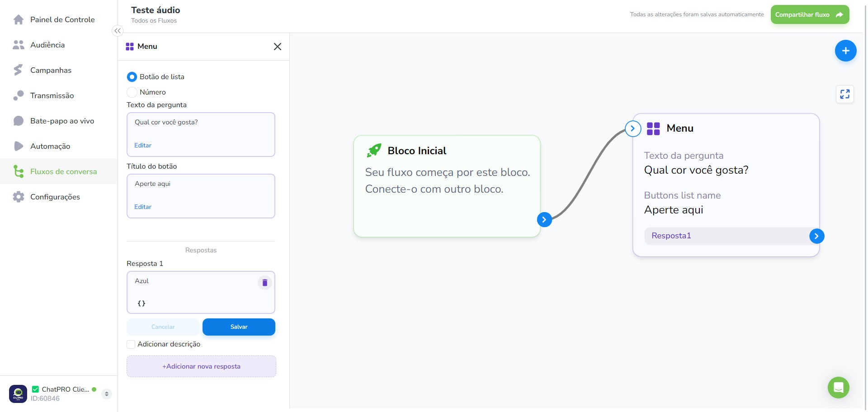Click Editar under Texto da pergunta

pyautogui.click(x=143, y=145)
